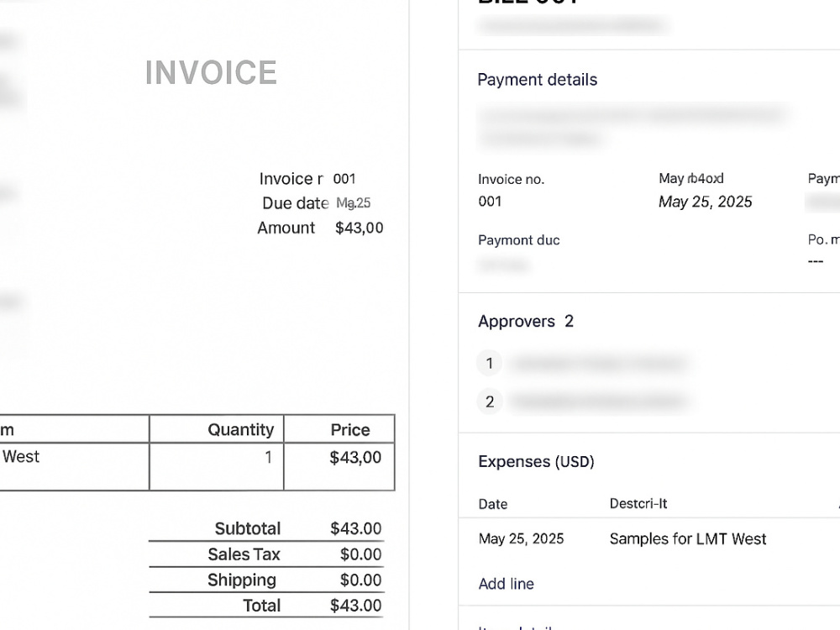Screen dimensions: 840x630
Task: Click the Quantity column header in invoice table
Action: point(240,429)
